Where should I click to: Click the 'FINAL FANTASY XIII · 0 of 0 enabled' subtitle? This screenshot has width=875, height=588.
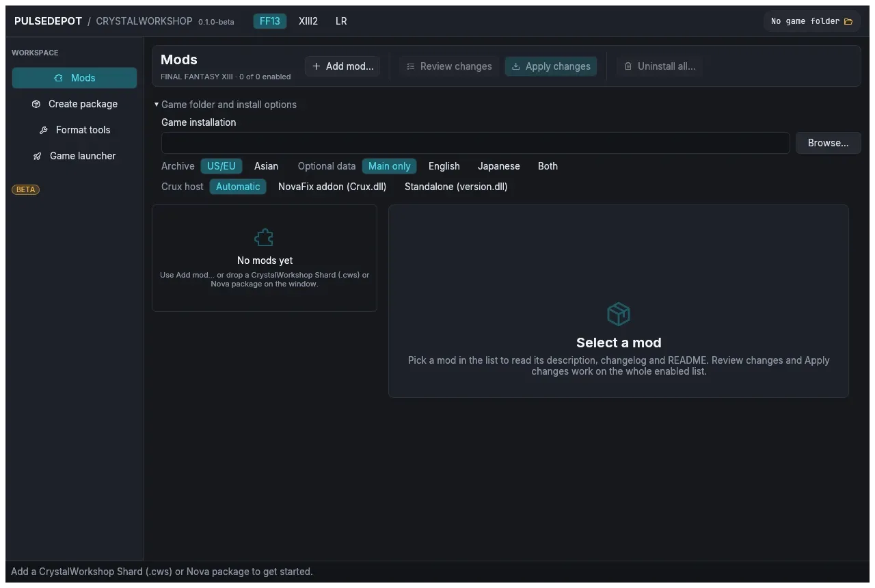tap(226, 77)
